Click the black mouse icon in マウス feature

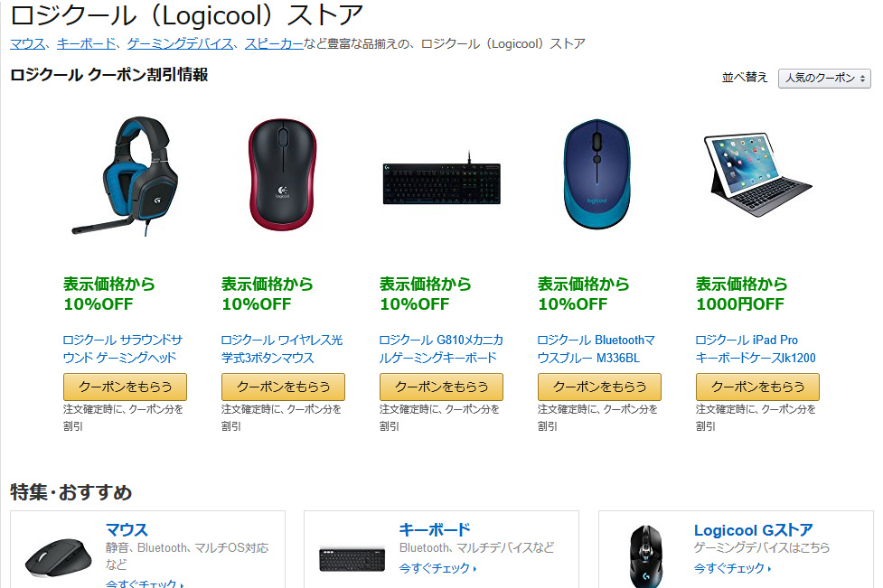coord(58,559)
